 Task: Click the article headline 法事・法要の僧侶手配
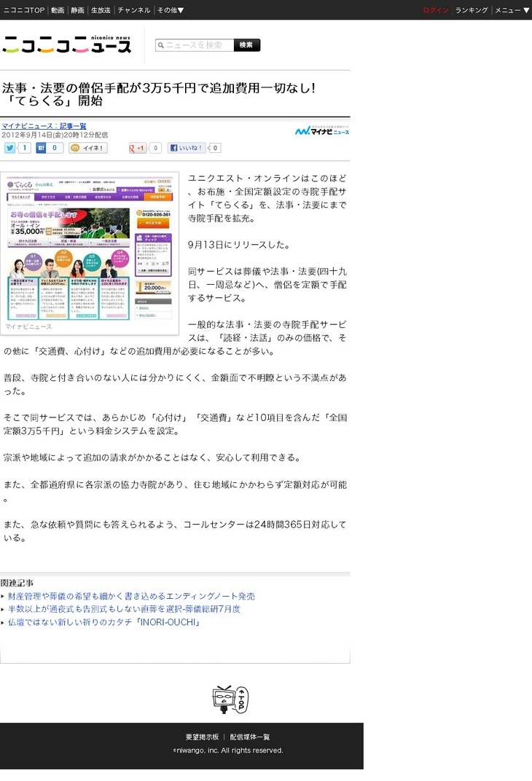coord(159,94)
